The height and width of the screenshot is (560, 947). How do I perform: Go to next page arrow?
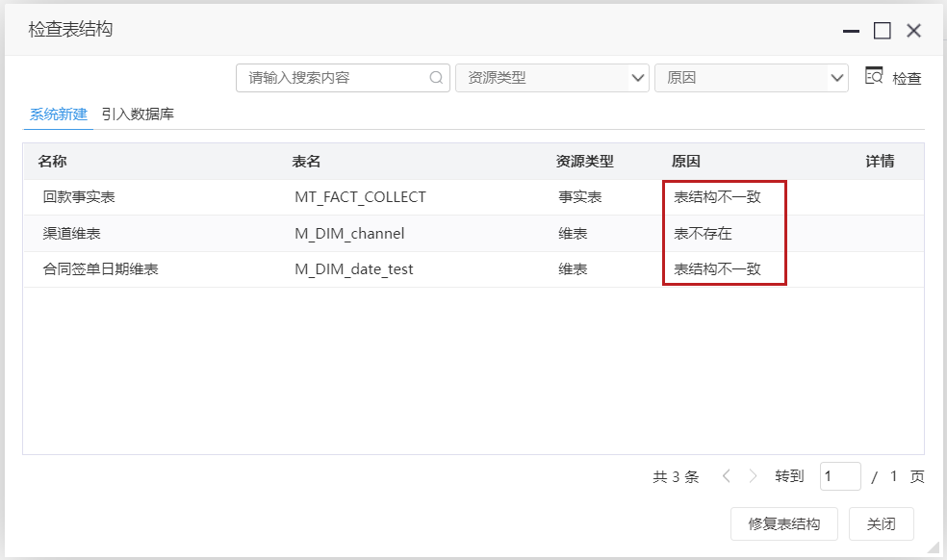pyautogui.click(x=753, y=476)
